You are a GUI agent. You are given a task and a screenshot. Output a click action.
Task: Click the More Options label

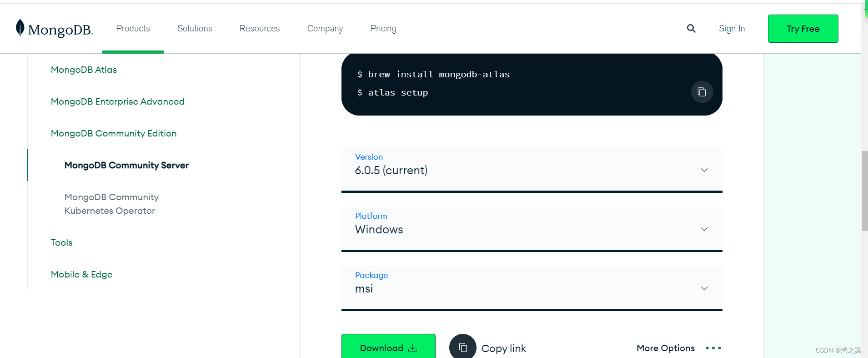pos(666,348)
